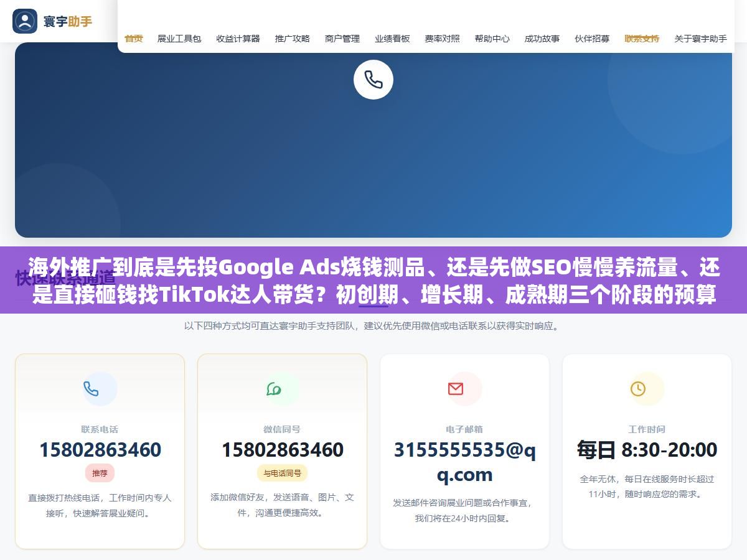Open the 展业工具包 menu item
Image resolution: width=747 pixels, height=560 pixels.
[x=179, y=39]
